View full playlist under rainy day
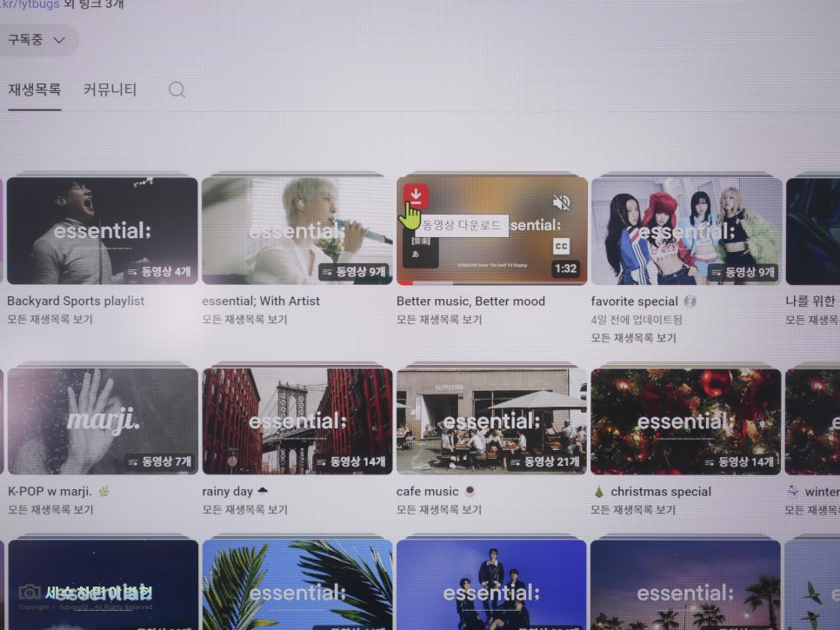The width and height of the screenshot is (840, 630). coord(244,509)
